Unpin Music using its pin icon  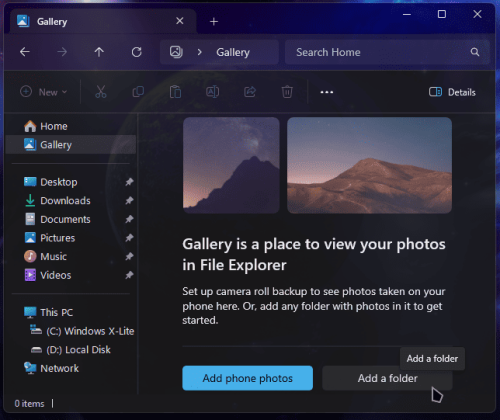coord(129,256)
